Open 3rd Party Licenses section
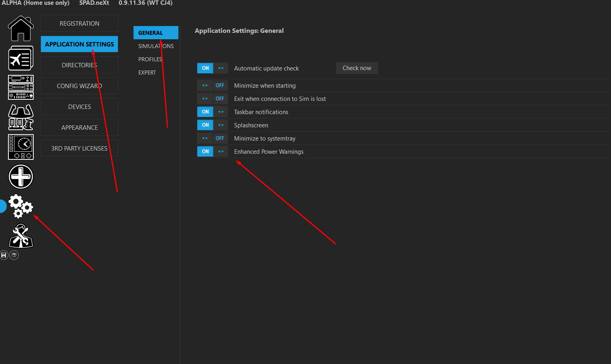The height and width of the screenshot is (364, 611). [x=79, y=149]
